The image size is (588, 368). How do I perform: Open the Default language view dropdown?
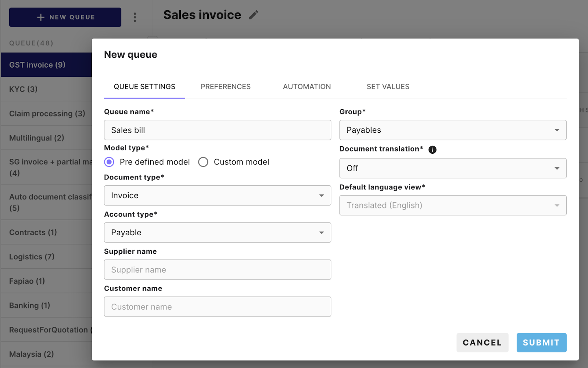pyautogui.click(x=453, y=206)
